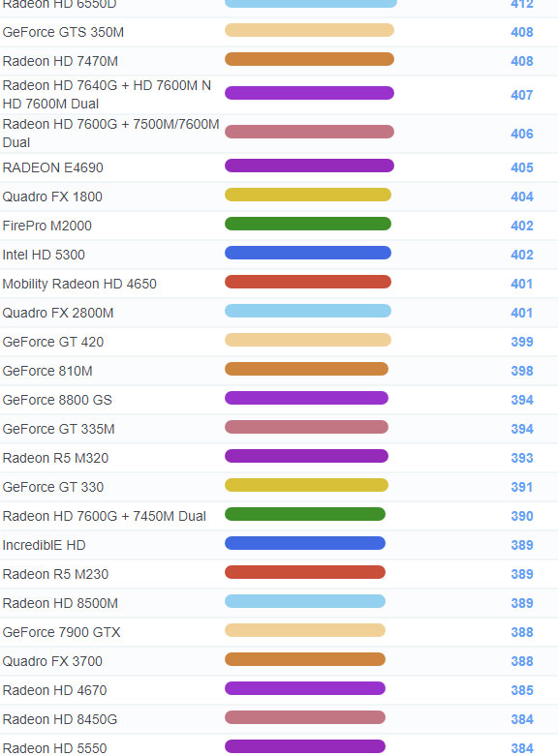Click the rose bar for GeForce GT 335M
The image size is (558, 756).
coord(306,427)
